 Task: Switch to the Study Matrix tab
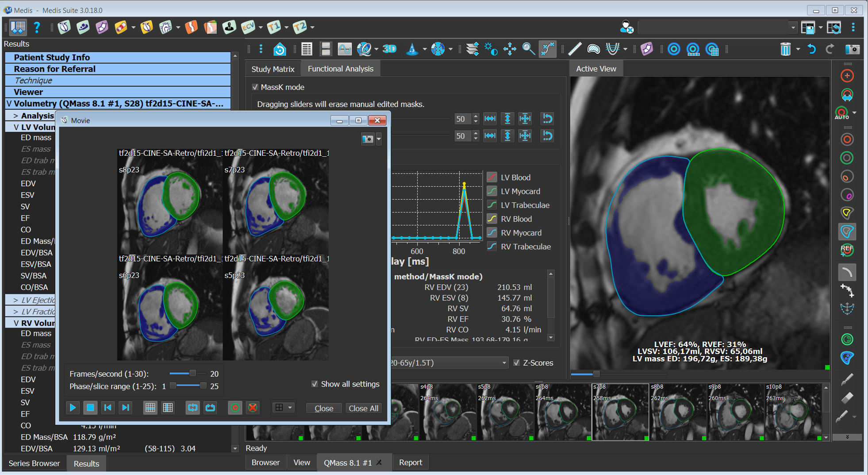point(273,69)
